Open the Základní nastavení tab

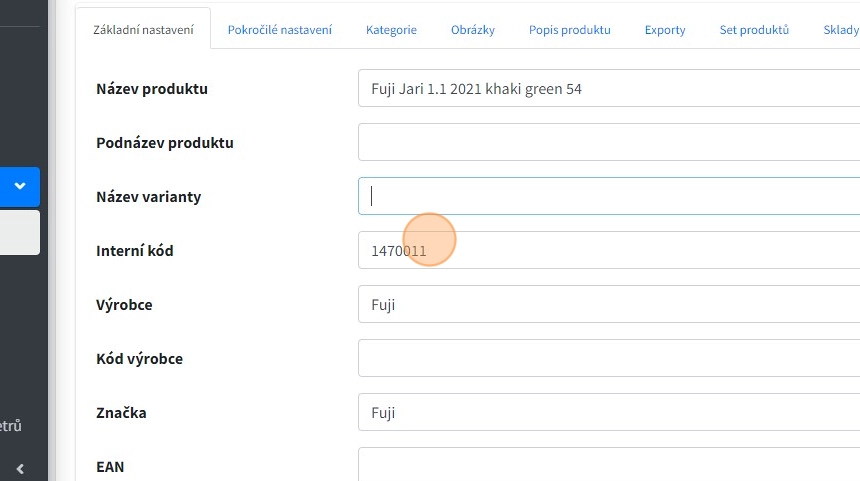[x=143, y=30]
